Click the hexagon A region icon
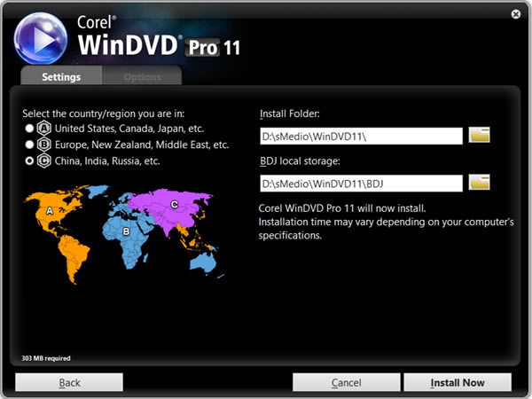Image resolution: width=532 pixels, height=399 pixels. [44, 129]
